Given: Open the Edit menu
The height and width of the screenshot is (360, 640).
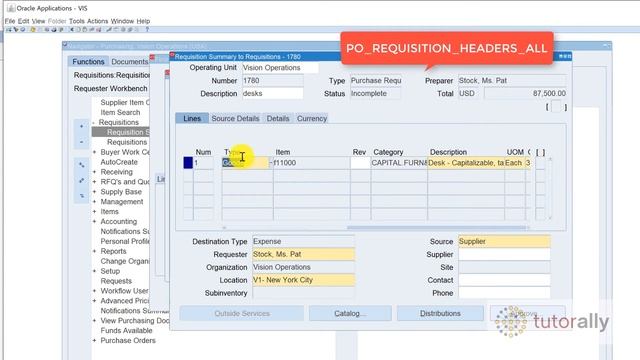Looking at the screenshot, I should point(24,21).
